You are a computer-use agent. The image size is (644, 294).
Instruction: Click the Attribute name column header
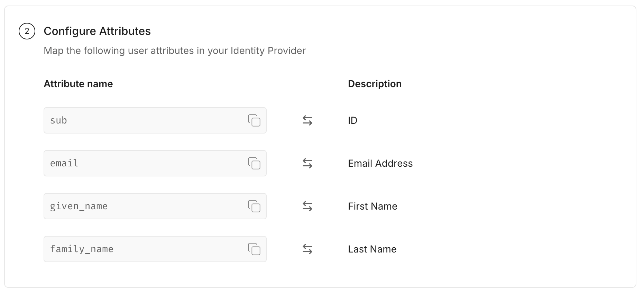click(x=78, y=84)
